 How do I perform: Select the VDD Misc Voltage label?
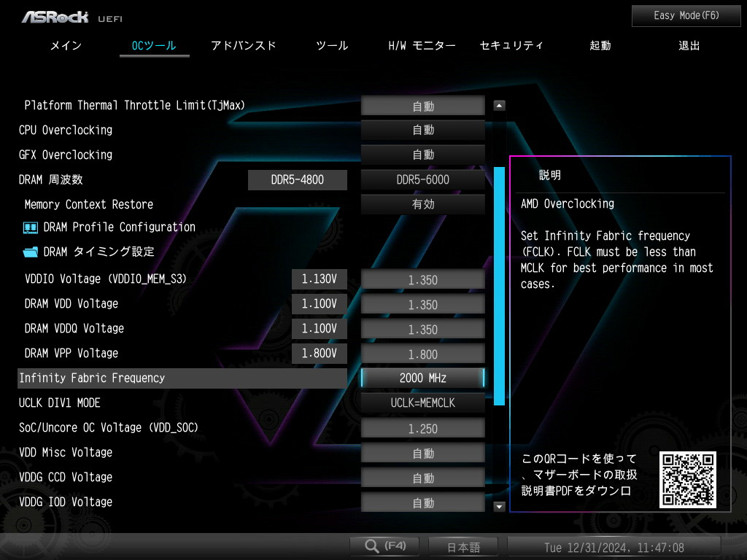tap(66, 452)
